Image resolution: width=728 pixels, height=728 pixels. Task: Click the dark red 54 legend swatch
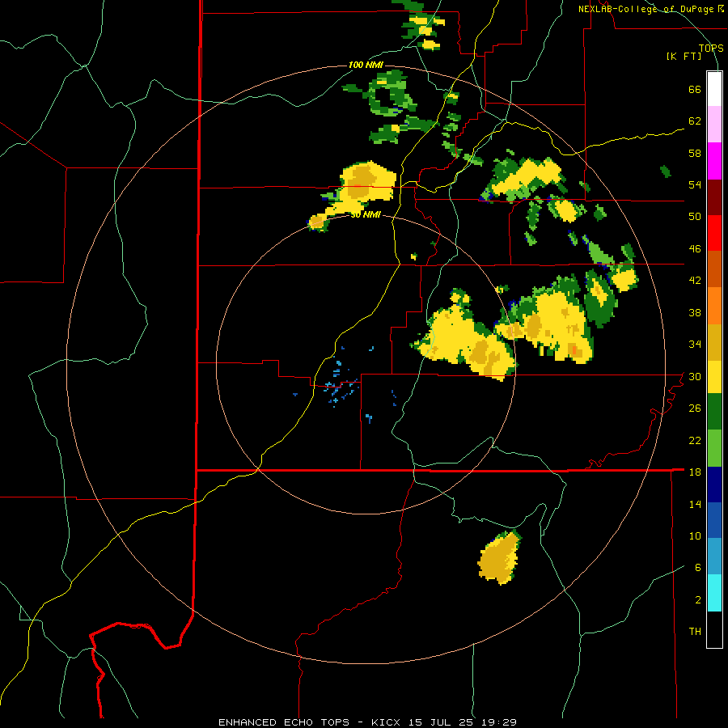click(x=714, y=197)
